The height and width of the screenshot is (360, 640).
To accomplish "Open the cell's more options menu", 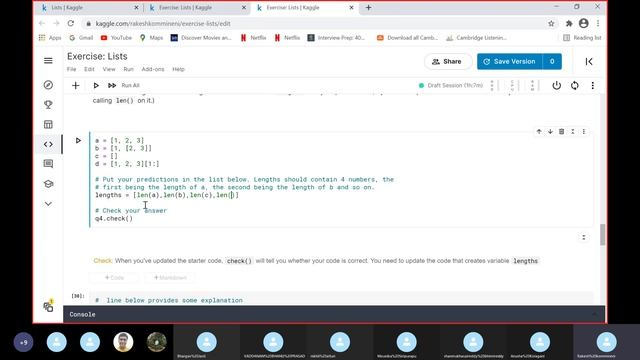I will (x=584, y=131).
